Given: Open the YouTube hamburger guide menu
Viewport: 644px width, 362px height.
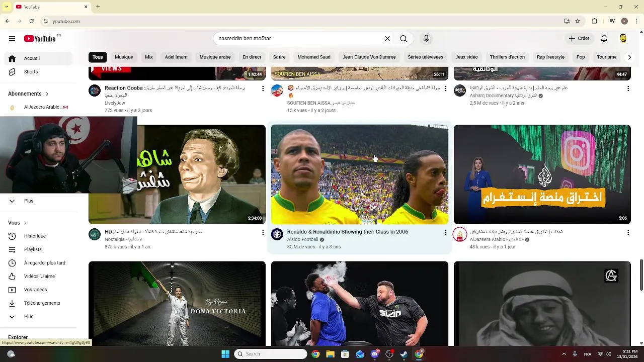Looking at the screenshot, I should [x=12, y=38].
